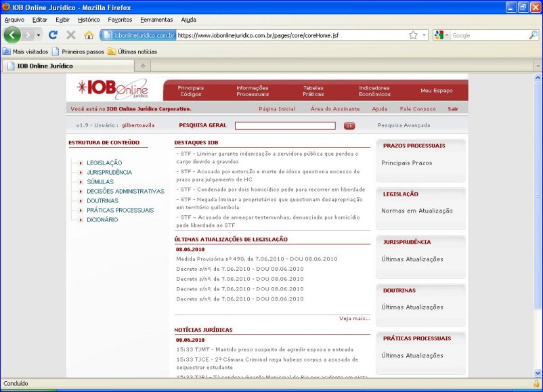Viewport: 543px width, 392px height.
Task: Open a new tab with plus button
Action: pyautogui.click(x=143, y=66)
